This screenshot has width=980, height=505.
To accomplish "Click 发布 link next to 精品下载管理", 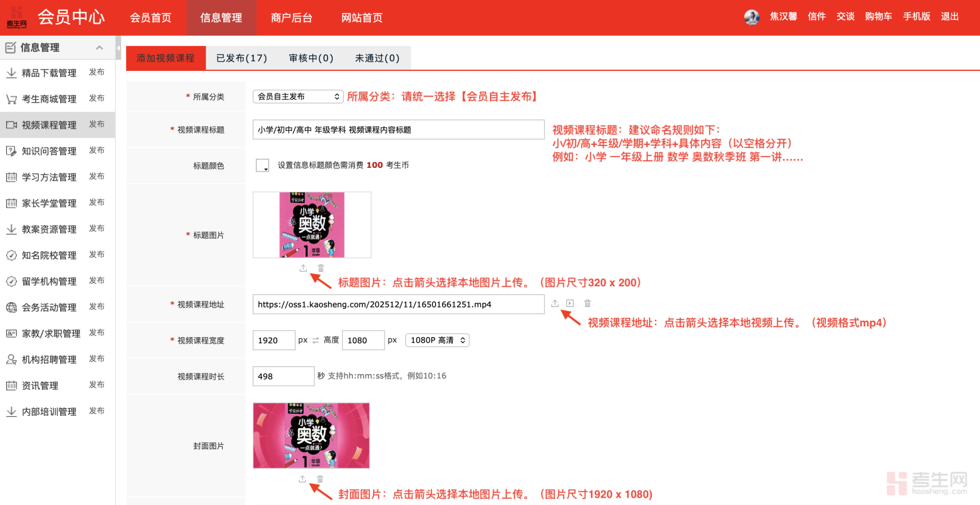I will click(96, 72).
